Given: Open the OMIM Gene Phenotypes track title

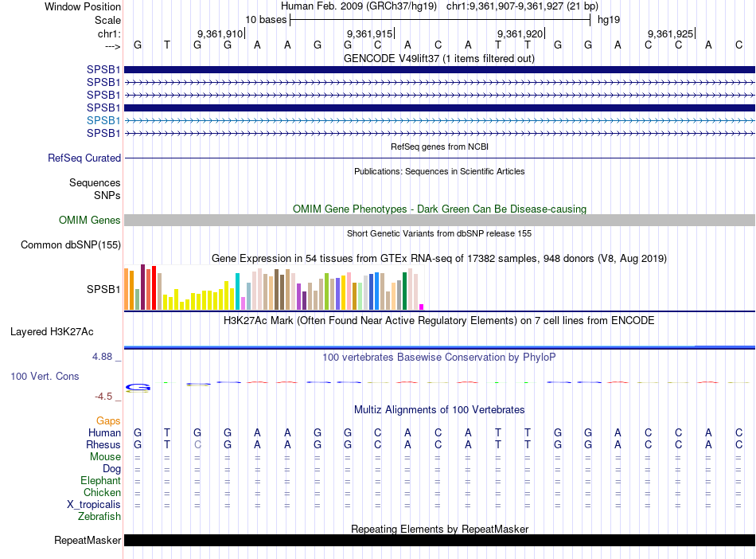Looking at the screenshot, I should pyautogui.click(x=439, y=209).
